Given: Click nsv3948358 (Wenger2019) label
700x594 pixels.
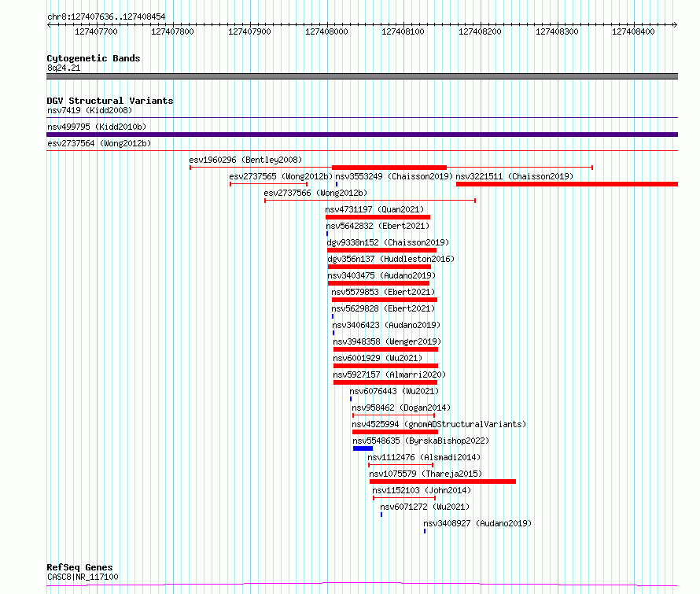Looking at the screenshot, I should coord(387,341).
